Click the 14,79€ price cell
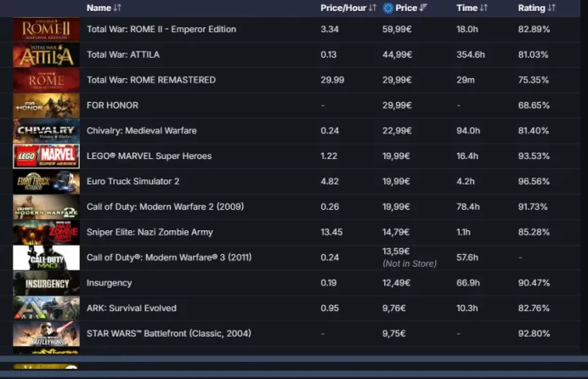This screenshot has height=379, width=588. click(396, 232)
